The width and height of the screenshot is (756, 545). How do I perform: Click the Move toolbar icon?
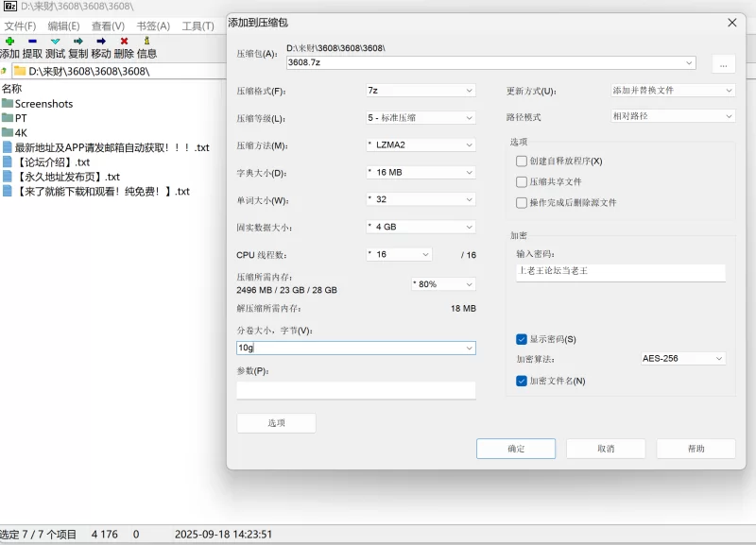click(101, 42)
